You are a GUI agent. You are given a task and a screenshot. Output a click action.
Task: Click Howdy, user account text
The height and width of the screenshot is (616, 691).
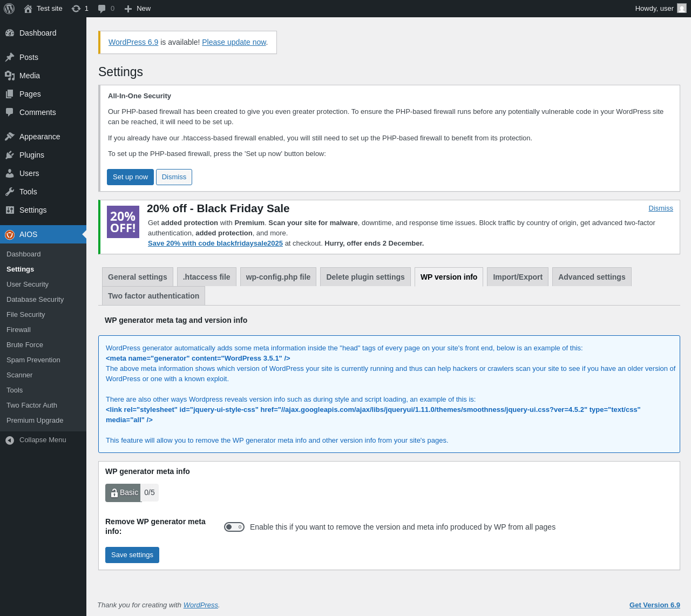pos(654,9)
